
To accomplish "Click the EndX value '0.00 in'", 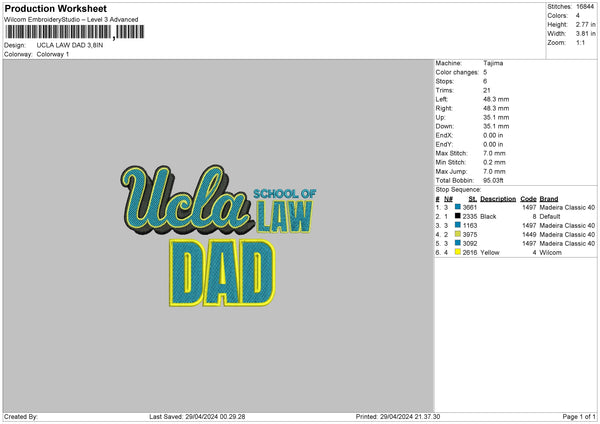I will pos(493,135).
